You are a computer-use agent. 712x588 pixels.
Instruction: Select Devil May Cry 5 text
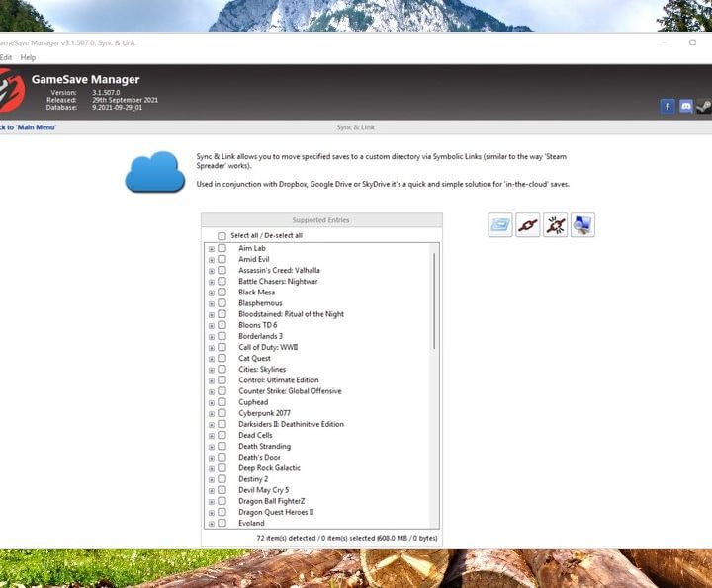point(264,490)
